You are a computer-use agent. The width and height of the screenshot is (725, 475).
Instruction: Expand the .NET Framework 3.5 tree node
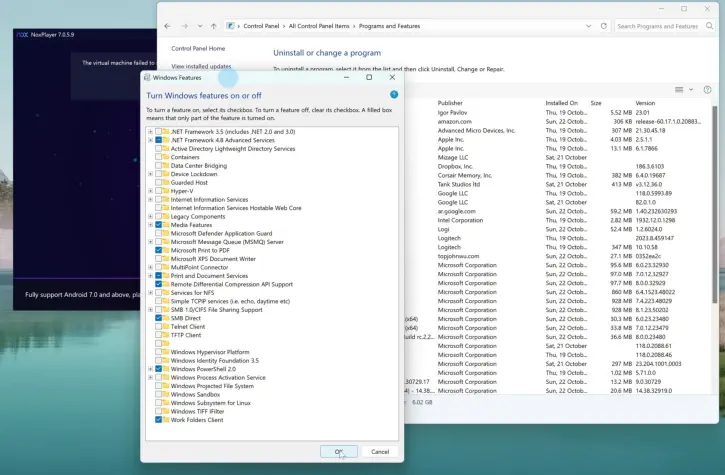151,132
